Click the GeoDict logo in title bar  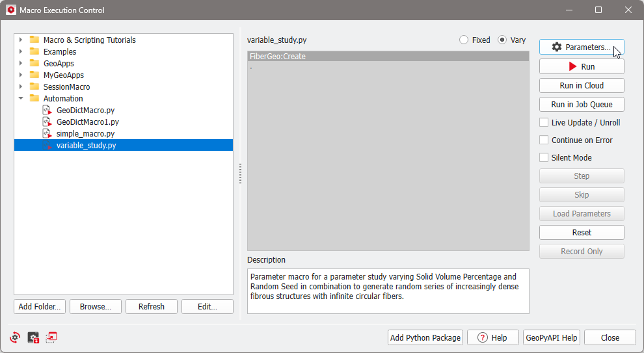(11, 10)
